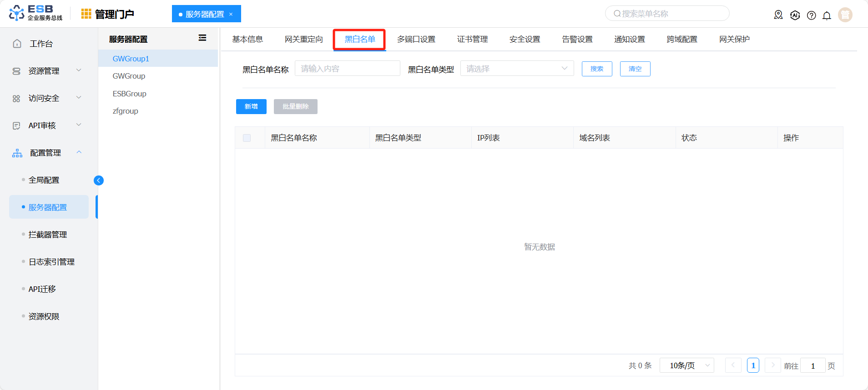
Task: Click the AI assistant hexagon icon
Action: pos(795,15)
